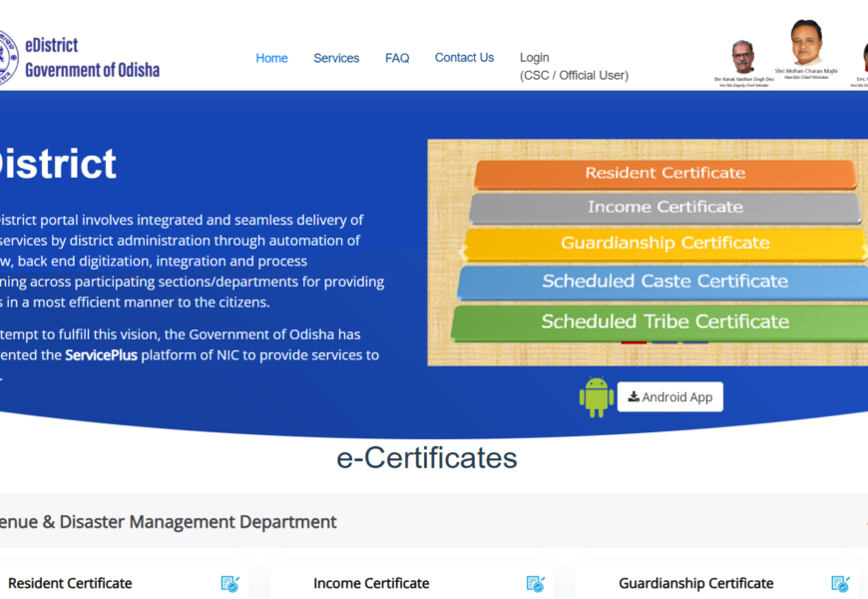Click the yellow Guardianship Certificate banner
868x599 pixels.
pos(664,244)
